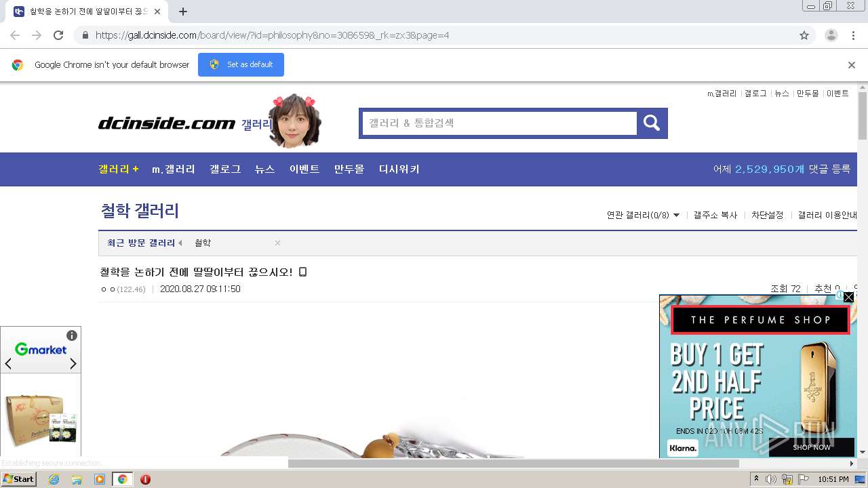Screen dimensions: 868x488
Task: Dismiss the default browser notification bar
Action: (852, 65)
